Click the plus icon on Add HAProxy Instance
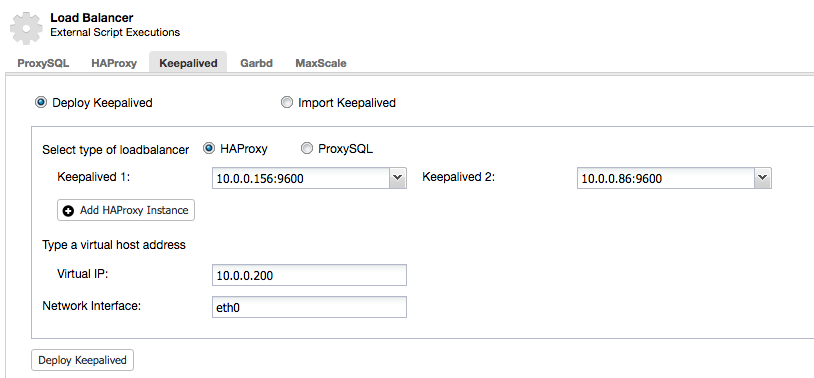The height and width of the screenshot is (378, 814). click(68, 211)
